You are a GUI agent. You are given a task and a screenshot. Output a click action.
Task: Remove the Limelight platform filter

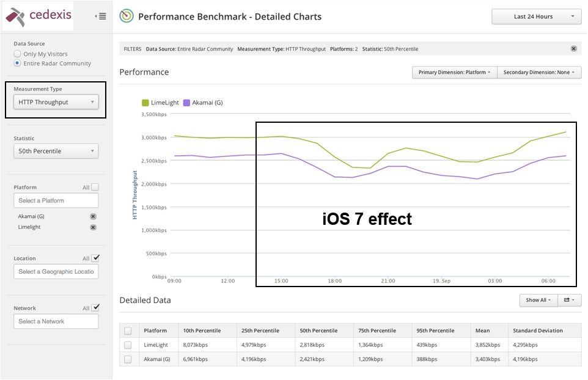[93, 227]
